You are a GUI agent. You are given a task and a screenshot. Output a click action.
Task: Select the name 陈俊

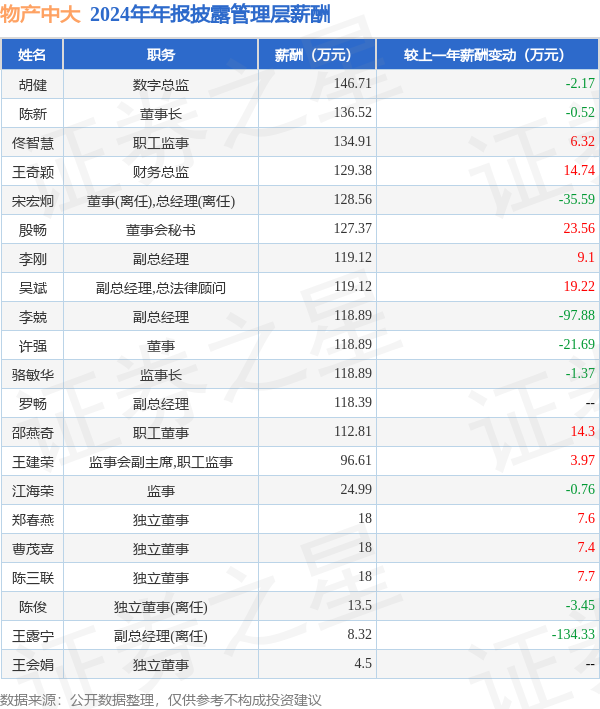coord(33,605)
